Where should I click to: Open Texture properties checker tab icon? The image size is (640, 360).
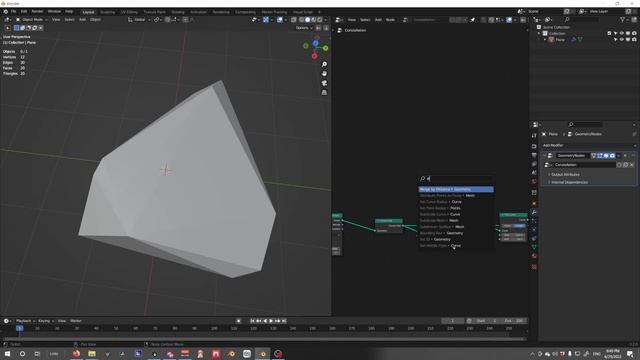pyautogui.click(x=534, y=267)
